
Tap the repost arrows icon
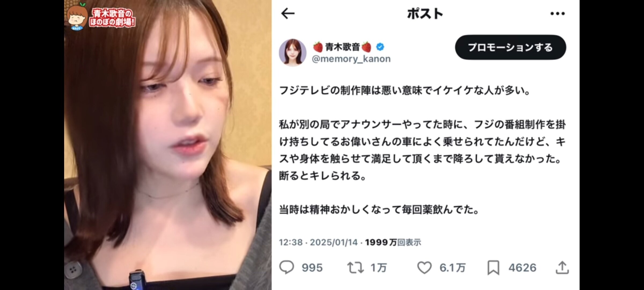pos(355,268)
